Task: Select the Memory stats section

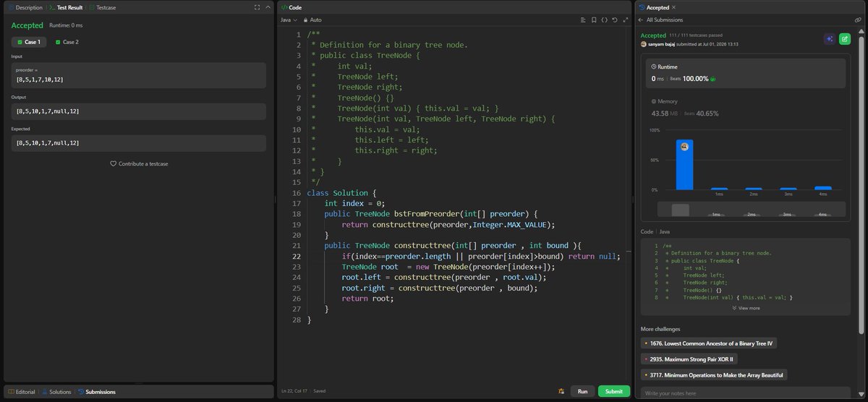Action: 746,108
